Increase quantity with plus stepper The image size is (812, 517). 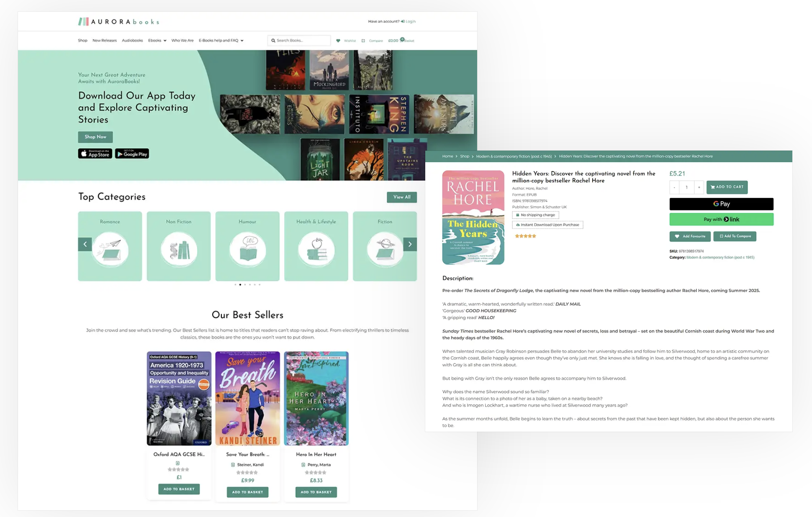699,187
